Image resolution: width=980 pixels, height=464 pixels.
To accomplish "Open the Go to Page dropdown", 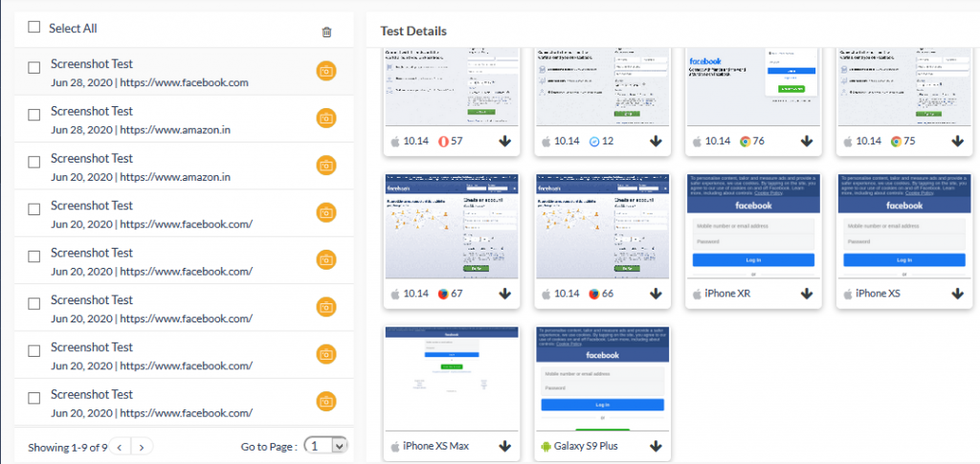I will pyautogui.click(x=325, y=445).
